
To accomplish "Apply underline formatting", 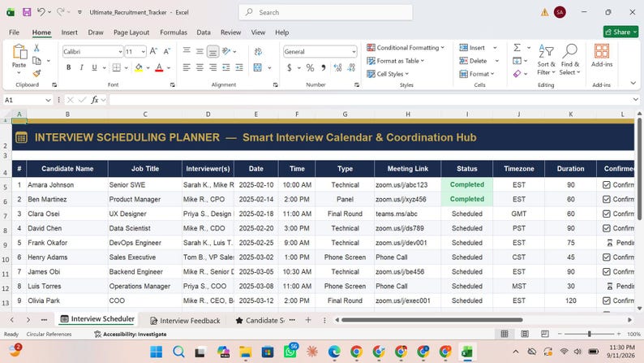I will pyautogui.click(x=94, y=67).
